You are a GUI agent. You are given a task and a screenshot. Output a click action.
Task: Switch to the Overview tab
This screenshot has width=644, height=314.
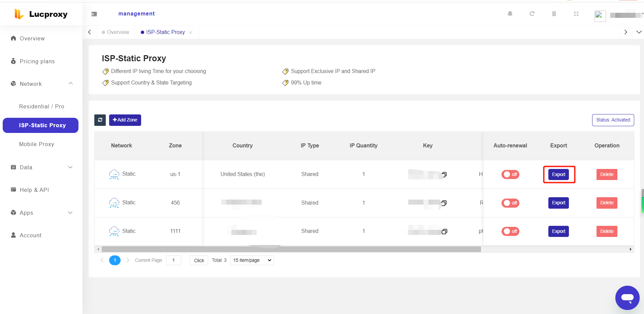point(115,32)
